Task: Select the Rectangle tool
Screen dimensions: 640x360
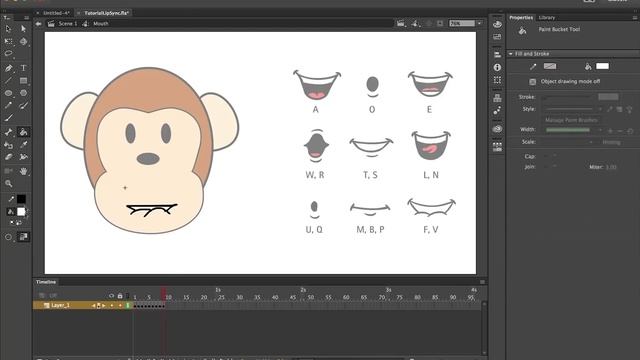Action: [x=23, y=80]
